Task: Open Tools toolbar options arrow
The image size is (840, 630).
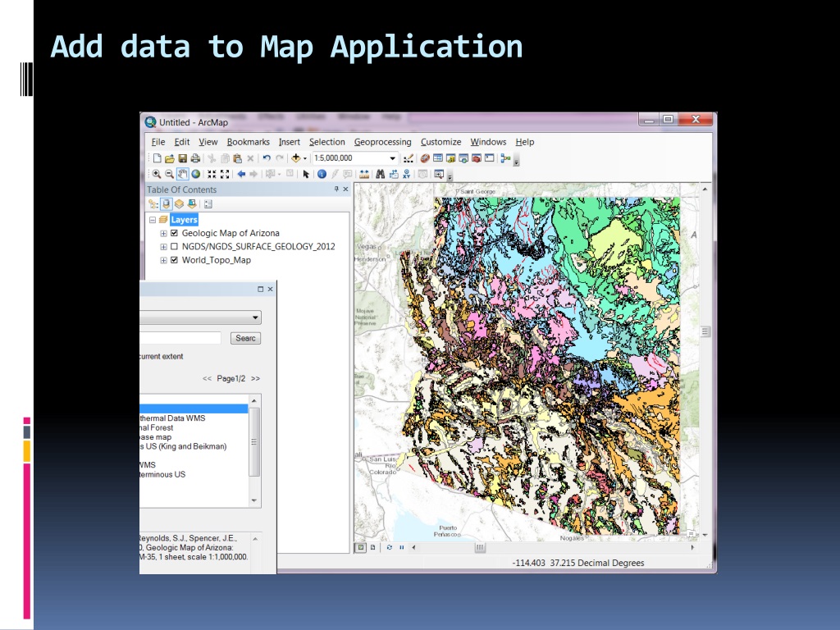Action: 450,176
